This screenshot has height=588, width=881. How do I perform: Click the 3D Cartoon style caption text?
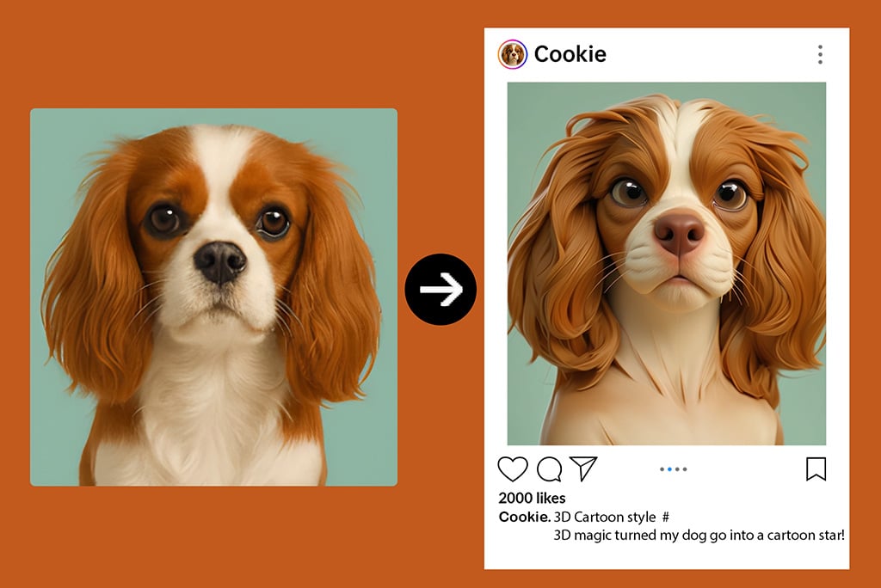click(605, 517)
